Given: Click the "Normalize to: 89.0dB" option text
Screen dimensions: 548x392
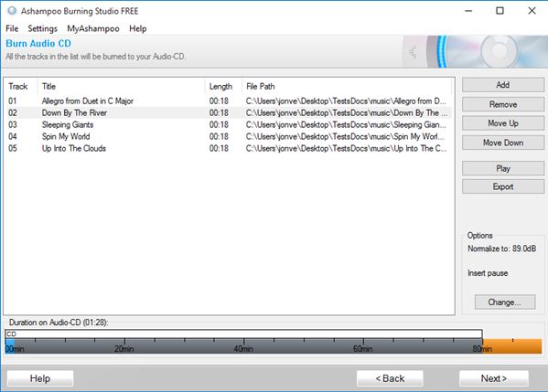Looking at the screenshot, I should coord(502,249).
